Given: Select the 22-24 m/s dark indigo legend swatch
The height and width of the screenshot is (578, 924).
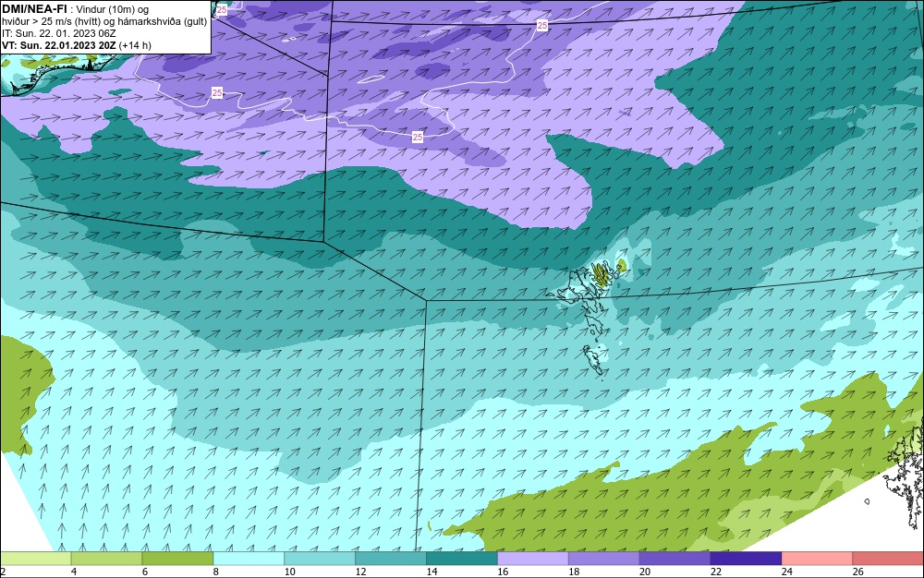Looking at the screenshot, I should point(746,558).
